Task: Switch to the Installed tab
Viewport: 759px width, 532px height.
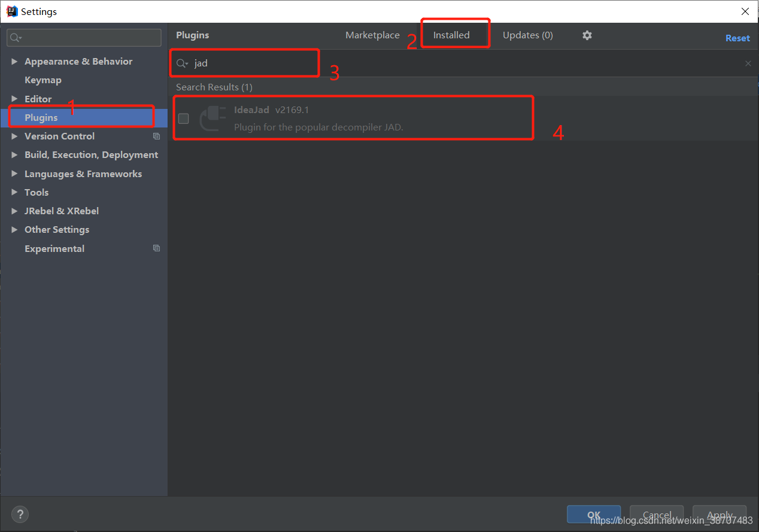Action: coord(451,35)
